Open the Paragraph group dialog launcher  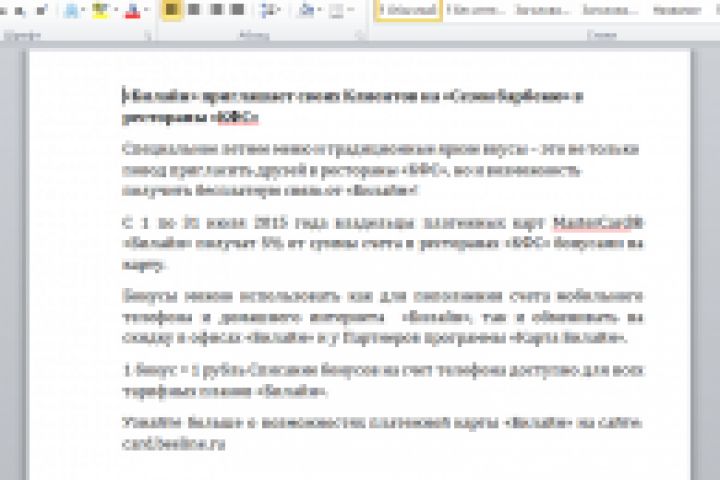pyautogui.click(x=360, y=35)
